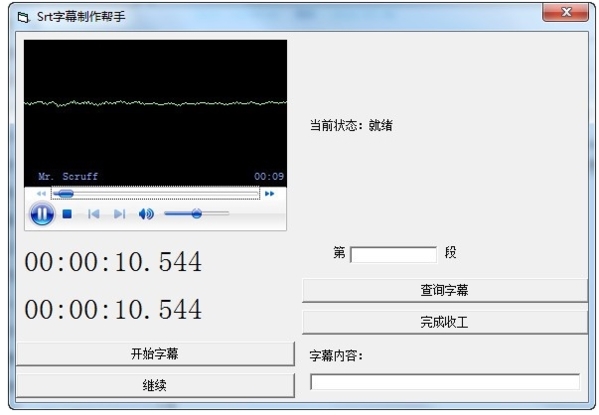Click the 完成收工 button
The image size is (599, 415).
click(445, 322)
